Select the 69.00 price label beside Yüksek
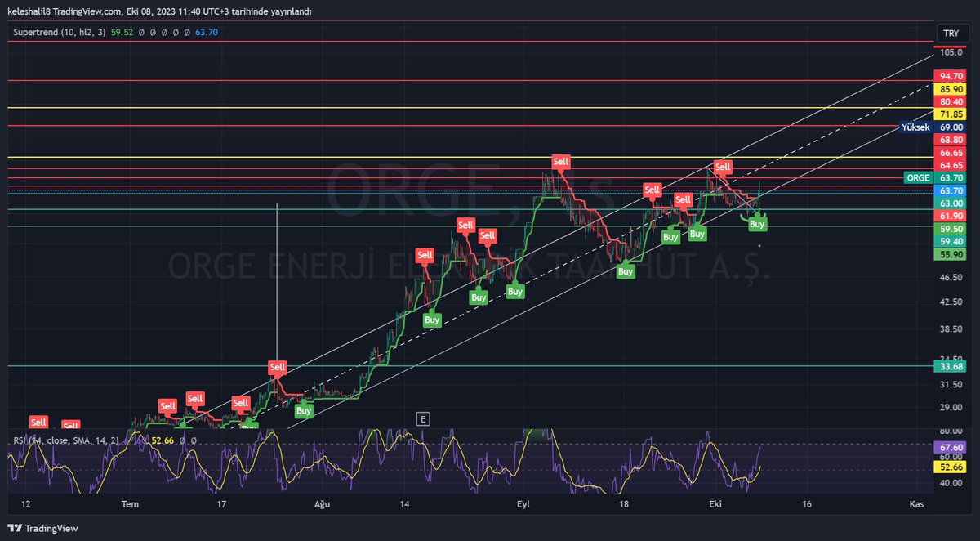Image resolution: width=980 pixels, height=541 pixels. [951, 127]
